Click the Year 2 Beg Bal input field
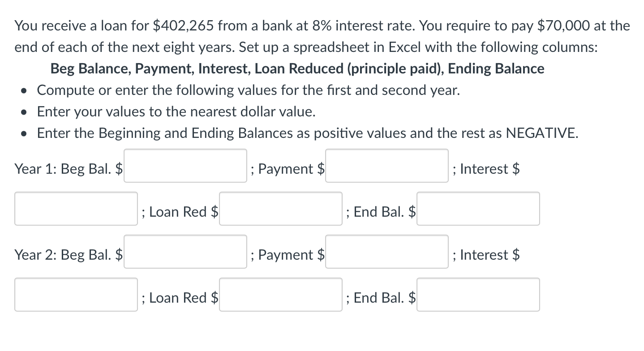 click(x=185, y=252)
